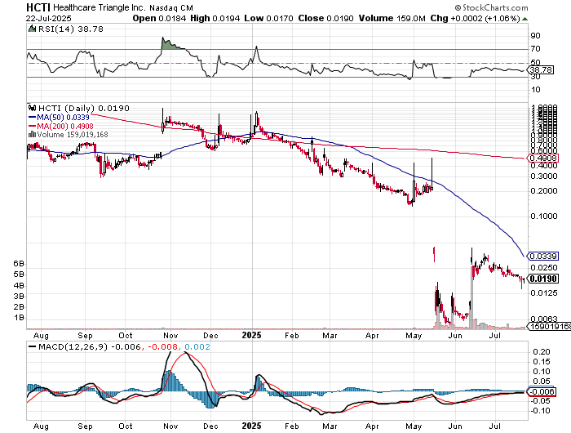Click the 0.0250 price axis label
This screenshot has height=433, width=571.
pos(544,268)
